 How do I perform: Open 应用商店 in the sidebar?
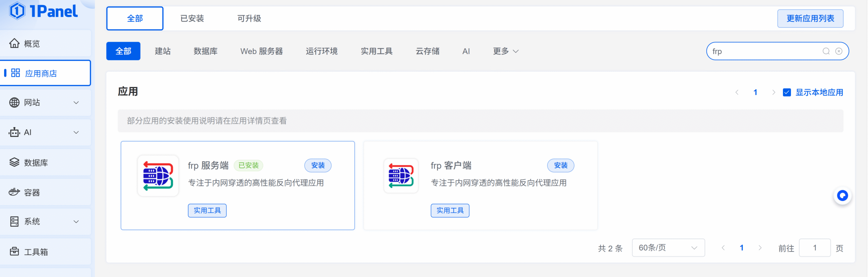point(45,73)
